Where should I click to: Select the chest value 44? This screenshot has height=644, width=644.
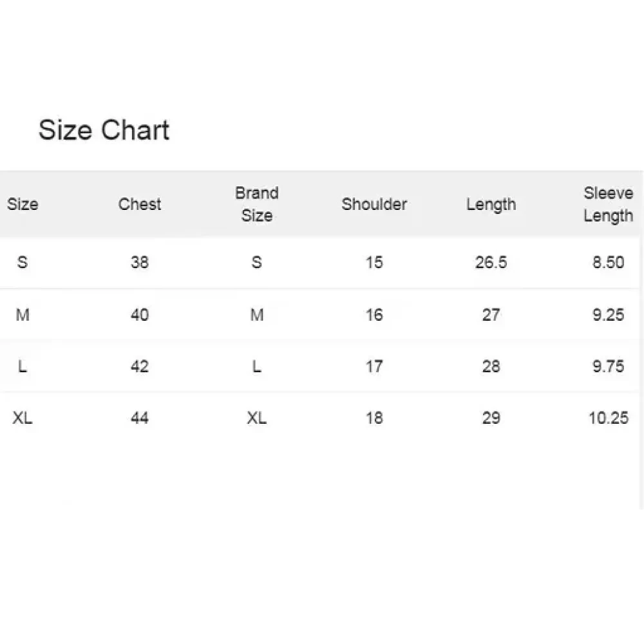140,418
